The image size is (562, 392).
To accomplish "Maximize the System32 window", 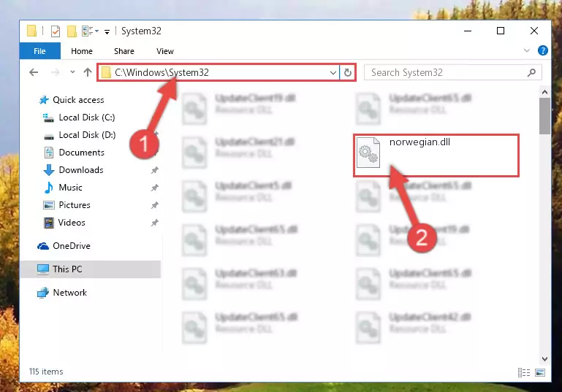I will (501, 31).
